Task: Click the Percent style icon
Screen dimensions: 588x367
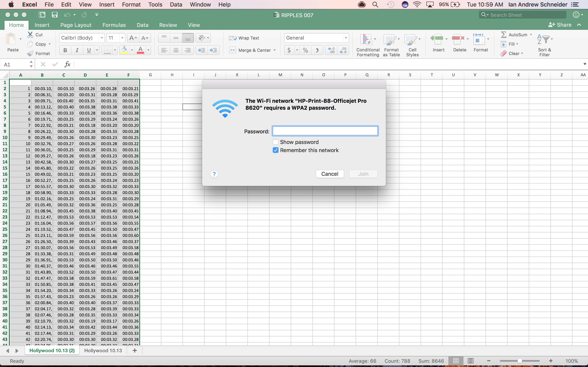Action: click(x=305, y=50)
